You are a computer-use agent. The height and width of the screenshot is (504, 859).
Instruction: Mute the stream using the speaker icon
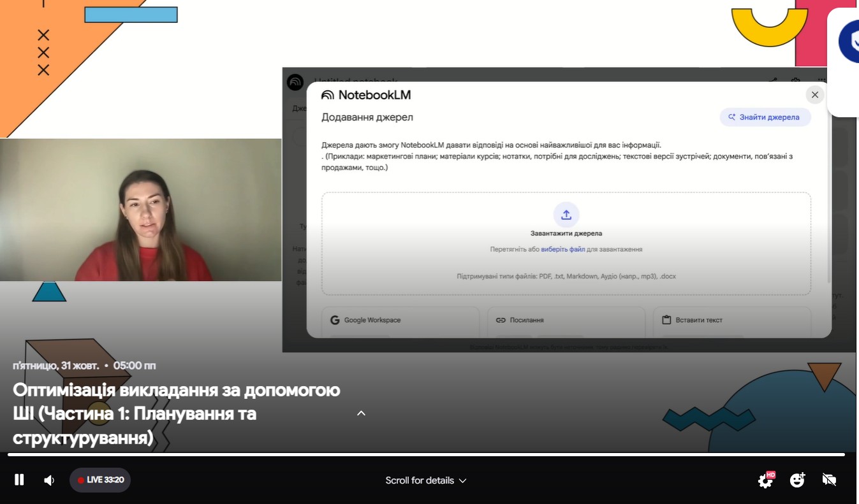point(49,480)
